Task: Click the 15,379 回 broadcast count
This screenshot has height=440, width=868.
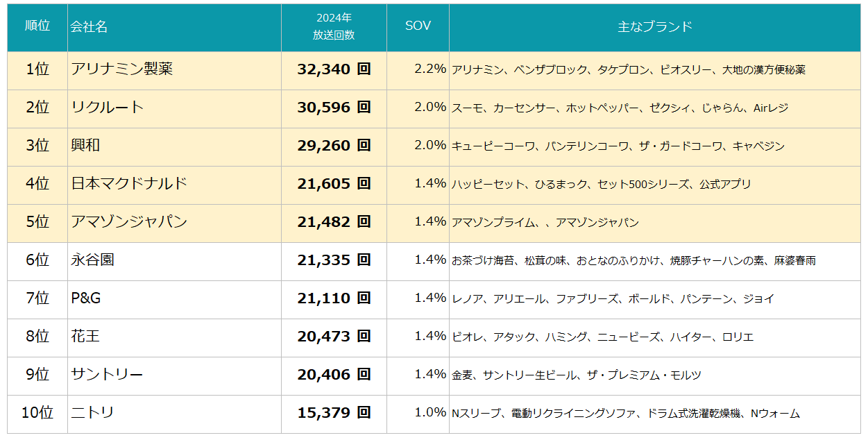Action: 334,412
